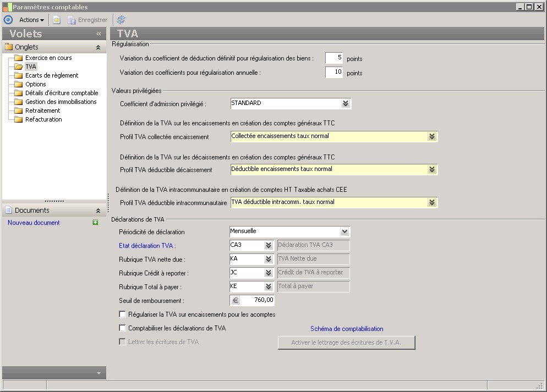This screenshot has height=392, width=547.
Task: Enable Régulariser la TVA sur encaissements checkbox
Action: point(123,314)
